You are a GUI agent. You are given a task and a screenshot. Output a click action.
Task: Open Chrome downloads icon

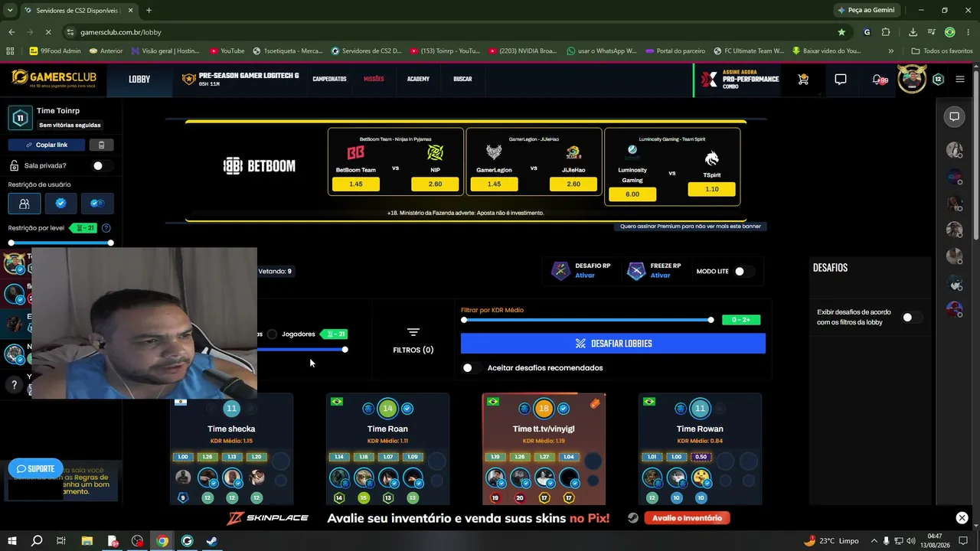pos(913,32)
